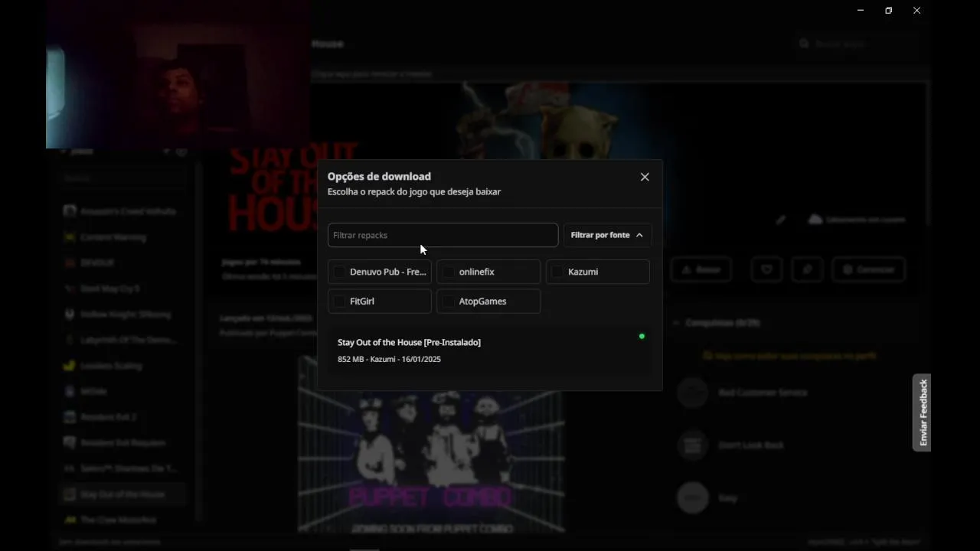Image resolution: width=980 pixels, height=551 pixels.
Task: Select Sekiro Shadows Die Twice sidebar entry
Action: click(122, 468)
